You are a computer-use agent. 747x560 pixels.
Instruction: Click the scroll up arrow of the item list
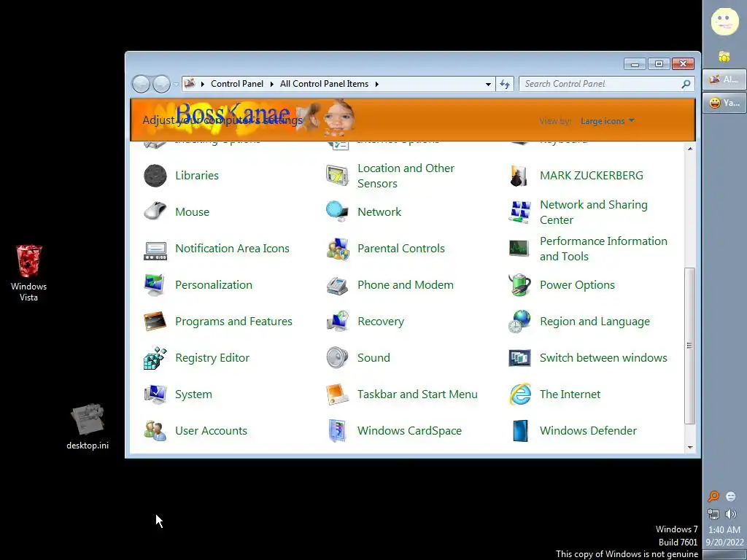click(x=690, y=149)
